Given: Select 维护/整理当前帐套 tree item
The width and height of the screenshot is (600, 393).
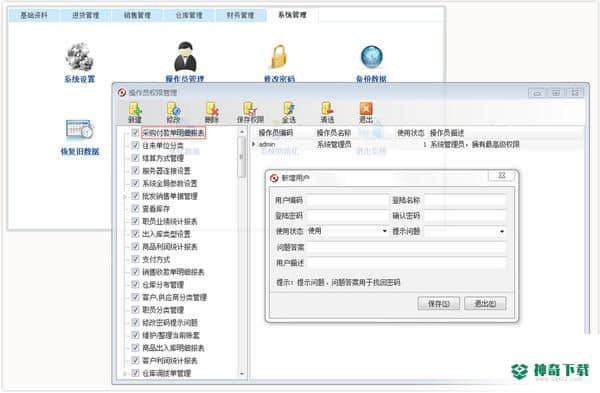Looking at the screenshot, I should click(171, 335).
